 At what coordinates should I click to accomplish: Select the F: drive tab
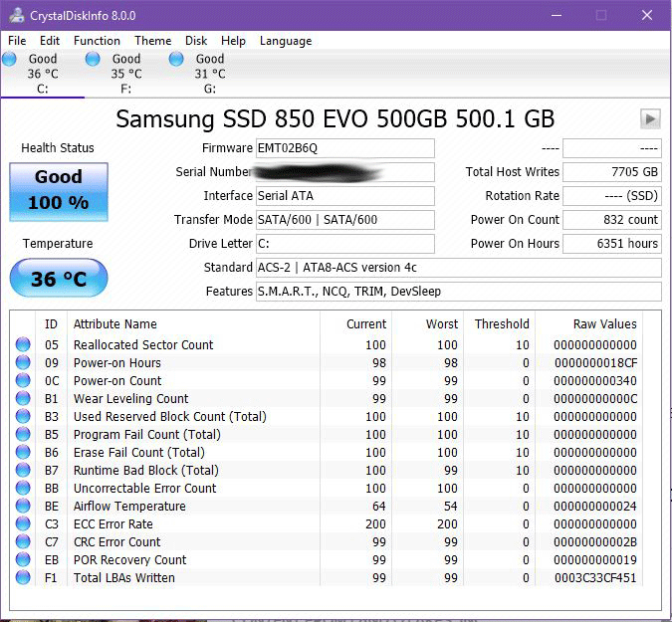(x=126, y=74)
